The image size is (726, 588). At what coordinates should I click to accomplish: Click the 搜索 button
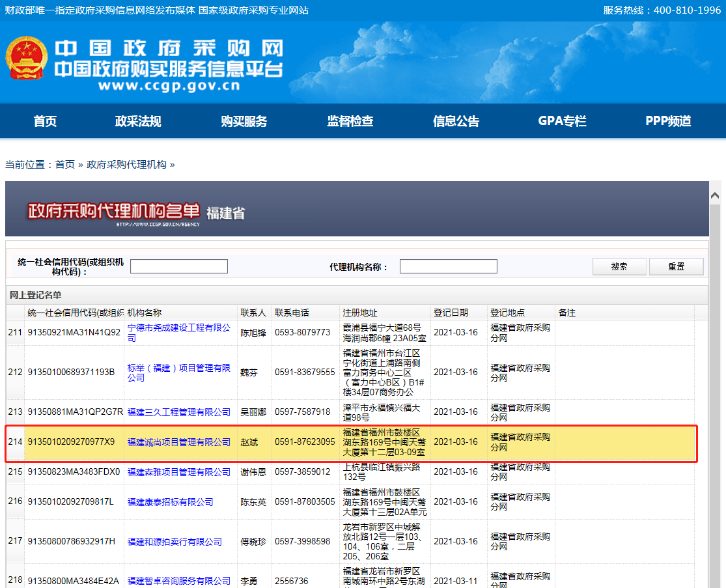tap(619, 267)
